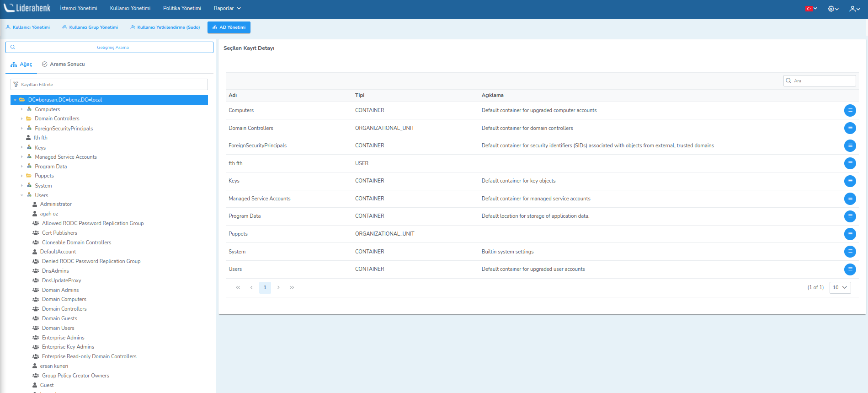
Task: Click details icon for fth fth row
Action: (850, 163)
